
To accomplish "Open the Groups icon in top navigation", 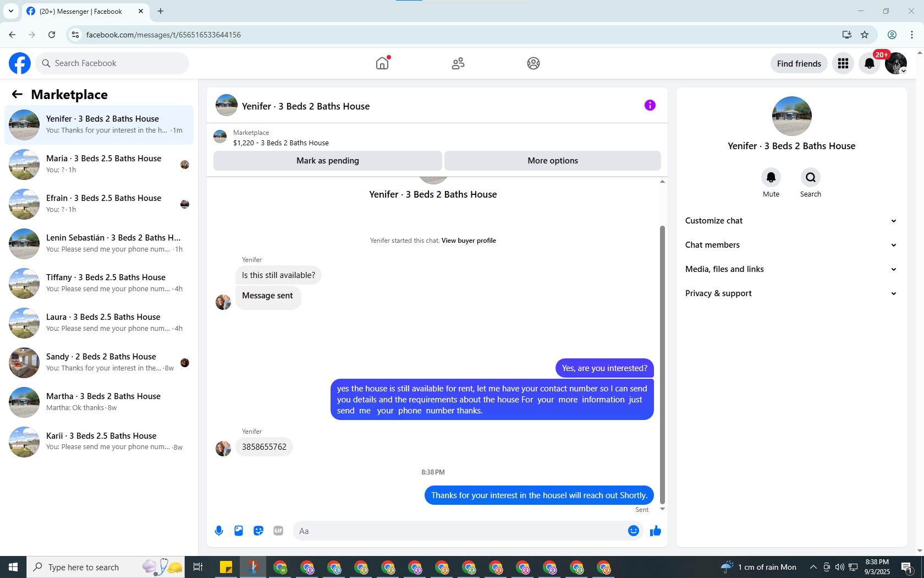I will (x=533, y=63).
